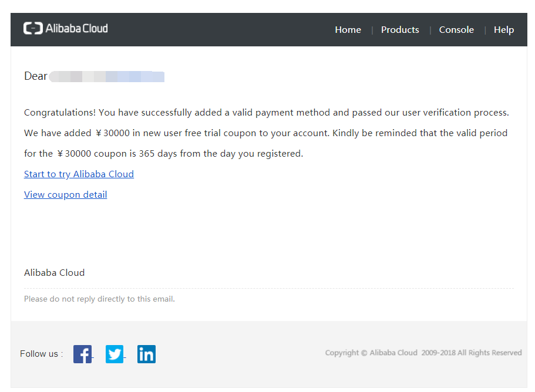The image size is (535, 392).
Task: Open the Facebook page icon
Action: click(82, 354)
